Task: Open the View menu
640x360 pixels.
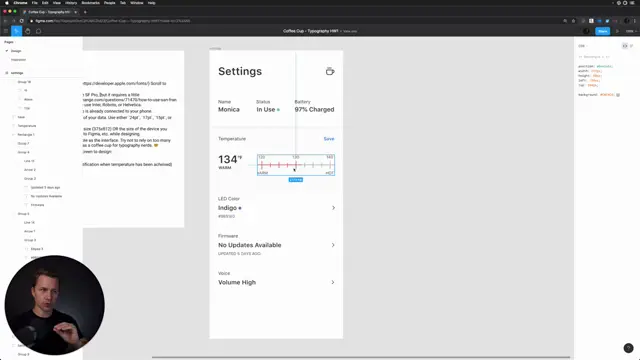Action: click(56, 3)
